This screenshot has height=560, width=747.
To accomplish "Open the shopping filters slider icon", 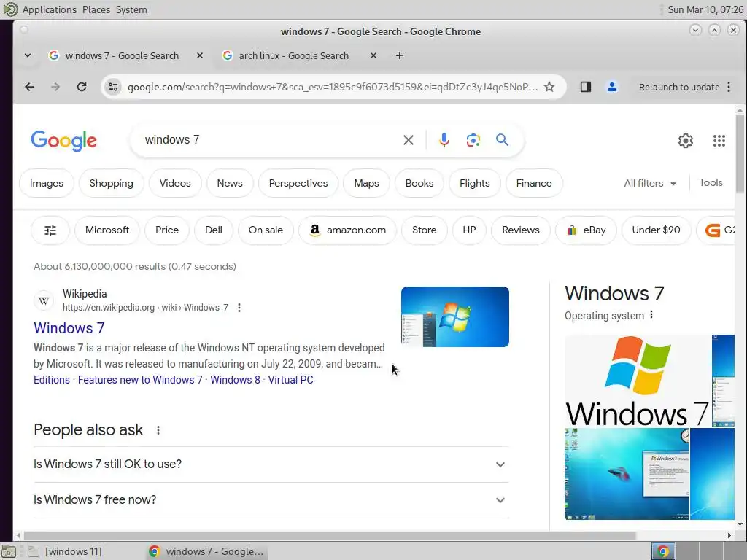I will [50, 230].
